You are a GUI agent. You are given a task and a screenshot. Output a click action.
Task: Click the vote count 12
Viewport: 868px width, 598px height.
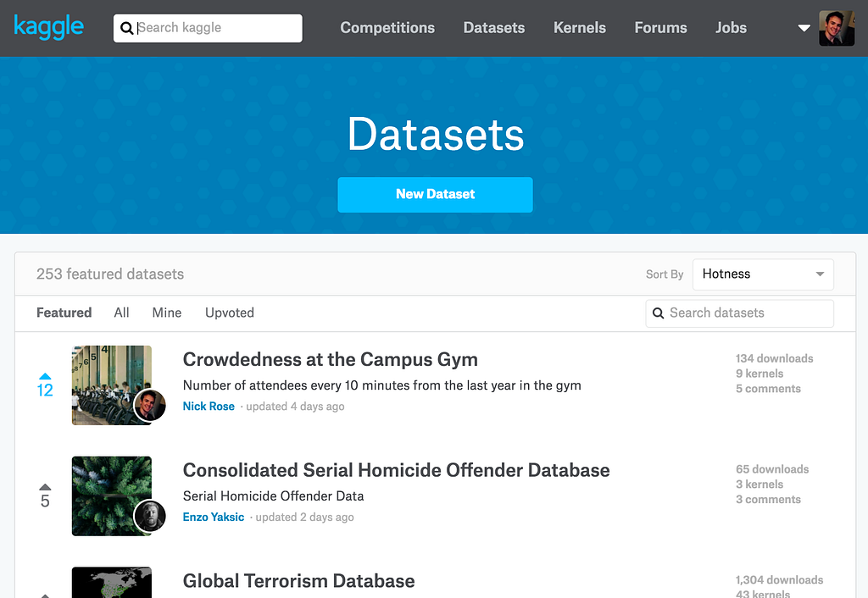[x=45, y=390]
